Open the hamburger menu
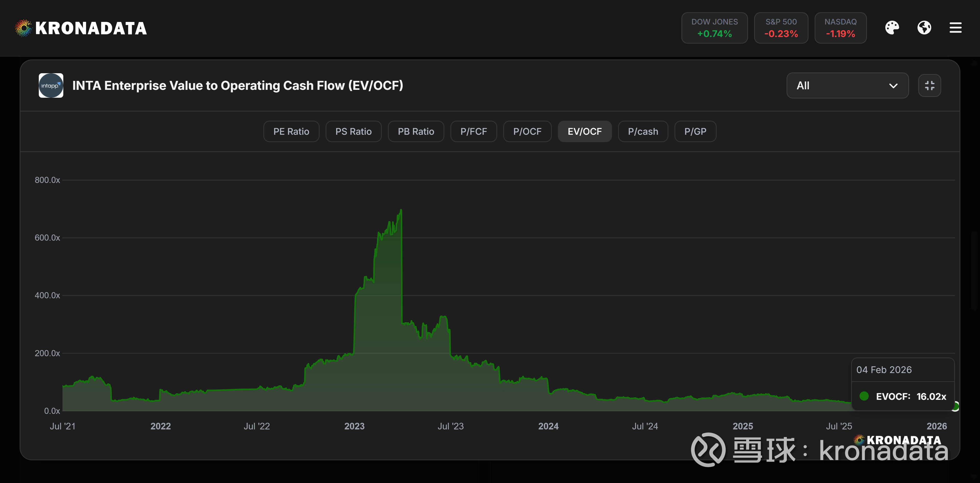This screenshot has width=980, height=483. pyautogui.click(x=955, y=28)
